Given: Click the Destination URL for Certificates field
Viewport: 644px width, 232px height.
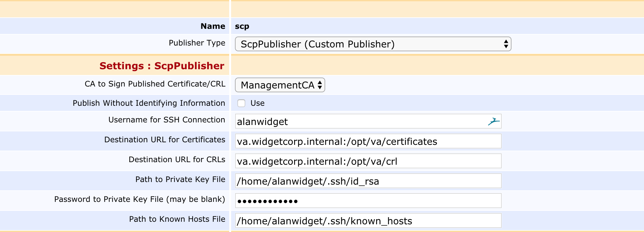Looking at the screenshot, I should click(x=368, y=142).
